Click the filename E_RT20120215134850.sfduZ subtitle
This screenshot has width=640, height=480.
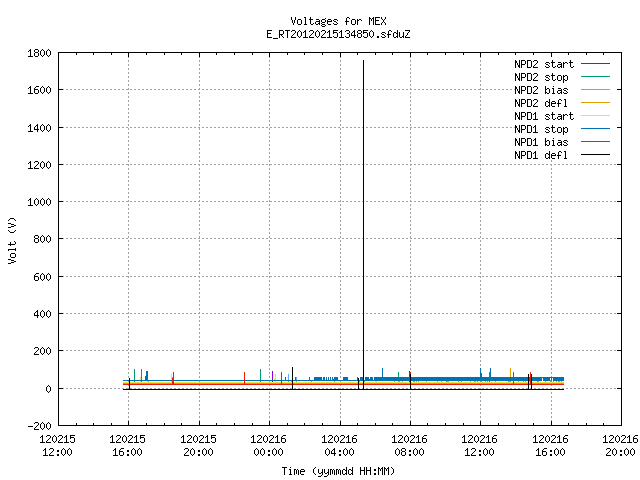click(338, 34)
